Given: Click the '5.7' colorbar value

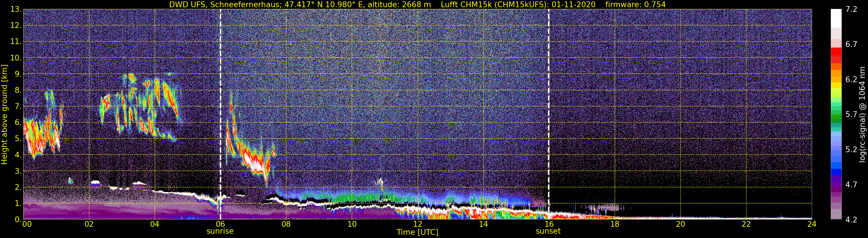Looking at the screenshot, I should click(851, 115).
